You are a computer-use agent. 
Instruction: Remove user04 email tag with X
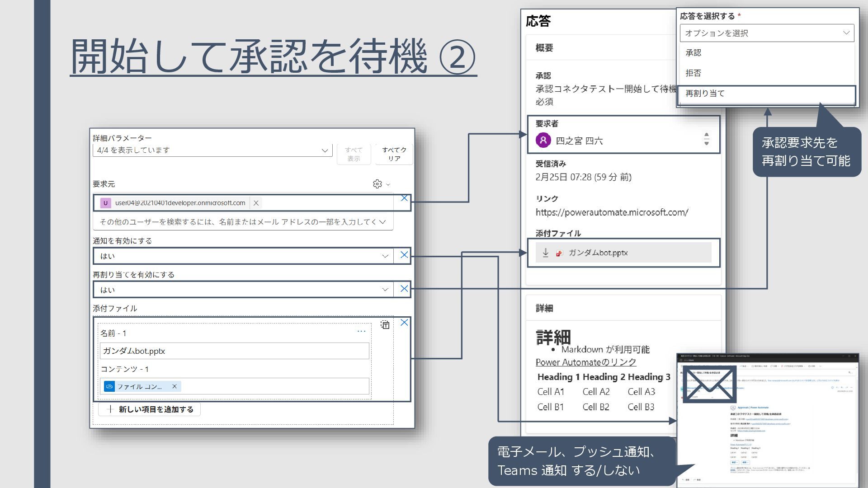point(256,203)
